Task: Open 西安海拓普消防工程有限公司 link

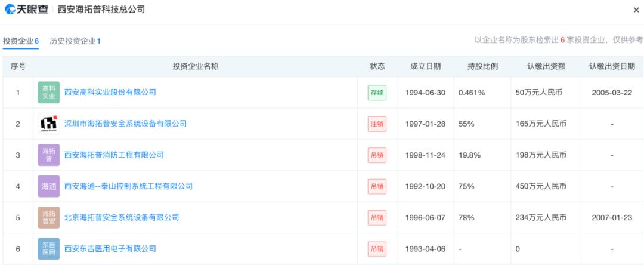Action: [x=114, y=155]
